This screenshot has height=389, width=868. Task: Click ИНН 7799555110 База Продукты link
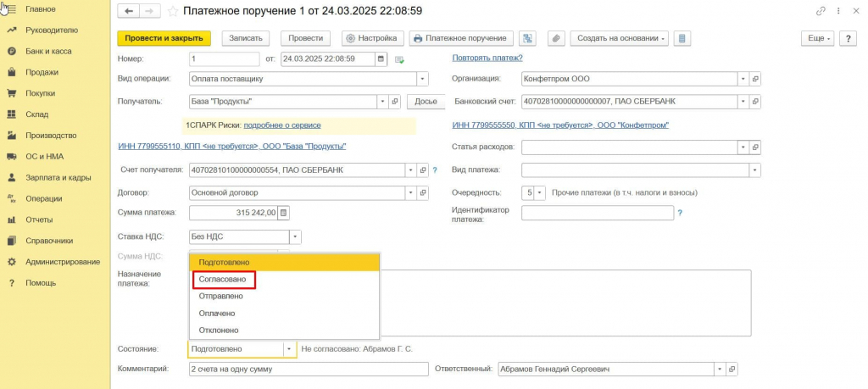click(232, 147)
